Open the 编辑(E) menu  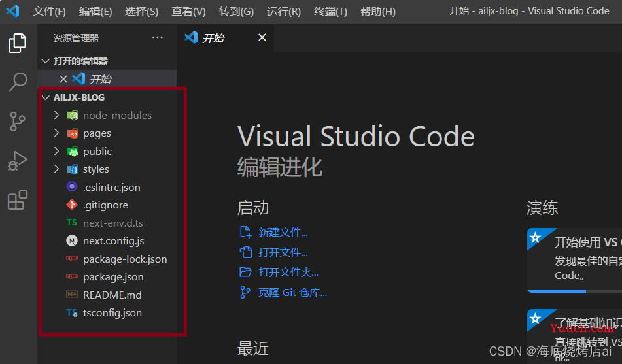pos(95,12)
